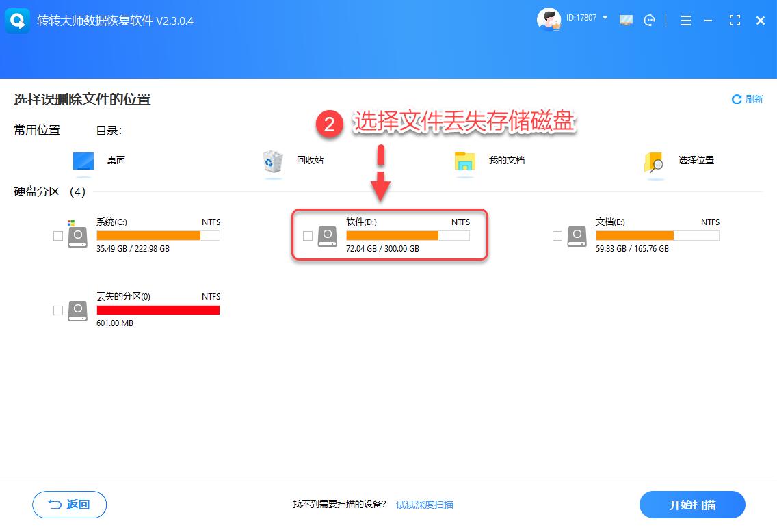Click the red lost partition usage bar

click(x=158, y=310)
